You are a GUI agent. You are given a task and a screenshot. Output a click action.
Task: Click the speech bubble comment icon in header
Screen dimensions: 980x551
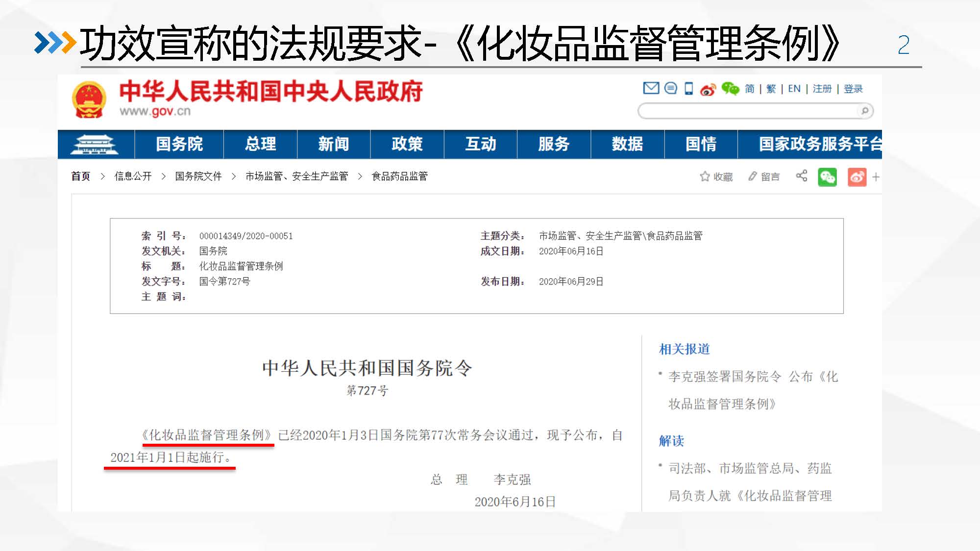click(670, 88)
